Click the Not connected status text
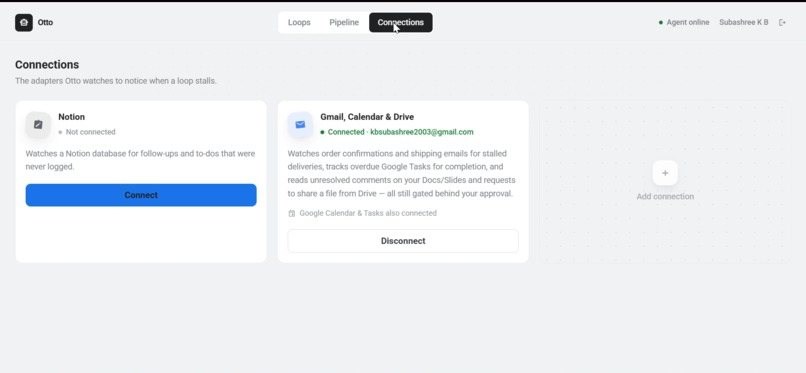The width and height of the screenshot is (806, 373). tap(90, 132)
